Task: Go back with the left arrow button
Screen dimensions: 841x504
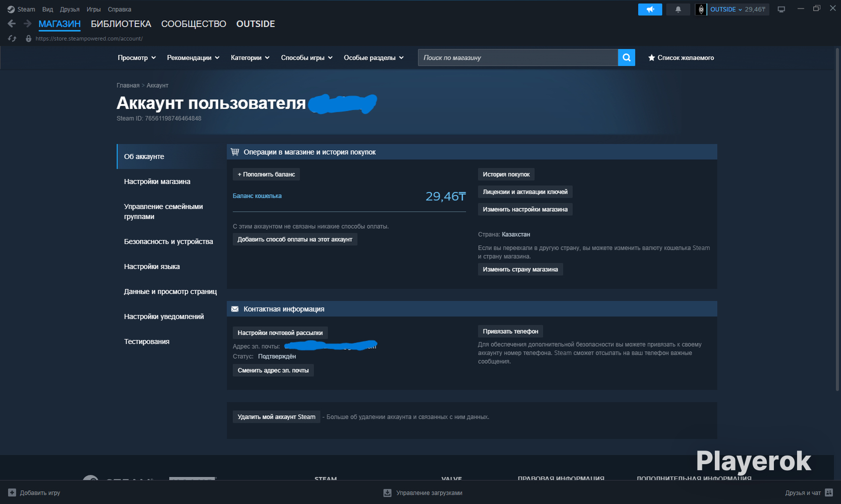Action: click(12, 24)
